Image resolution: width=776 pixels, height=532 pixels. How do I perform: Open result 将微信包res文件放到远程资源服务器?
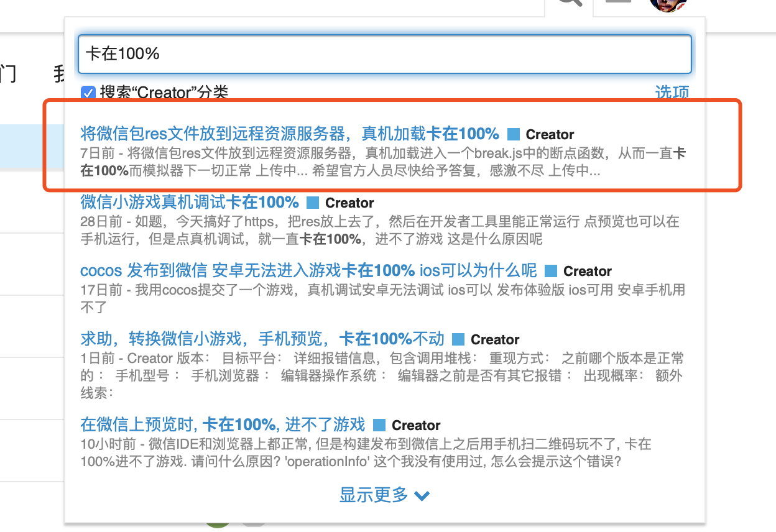click(290, 134)
